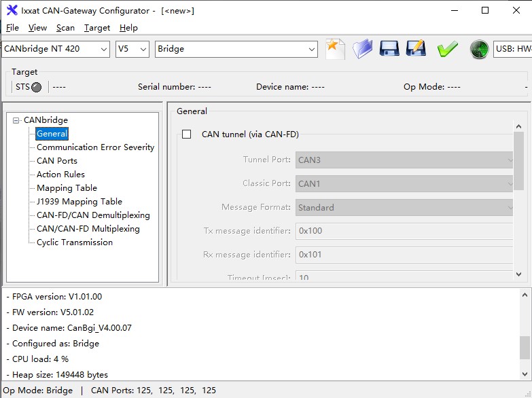Click the STS status indicator

click(x=36, y=87)
